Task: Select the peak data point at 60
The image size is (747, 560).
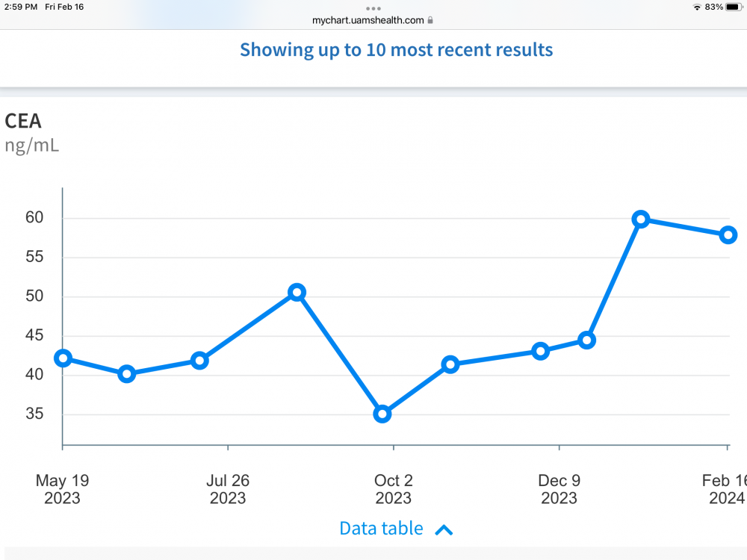Action: click(x=641, y=220)
